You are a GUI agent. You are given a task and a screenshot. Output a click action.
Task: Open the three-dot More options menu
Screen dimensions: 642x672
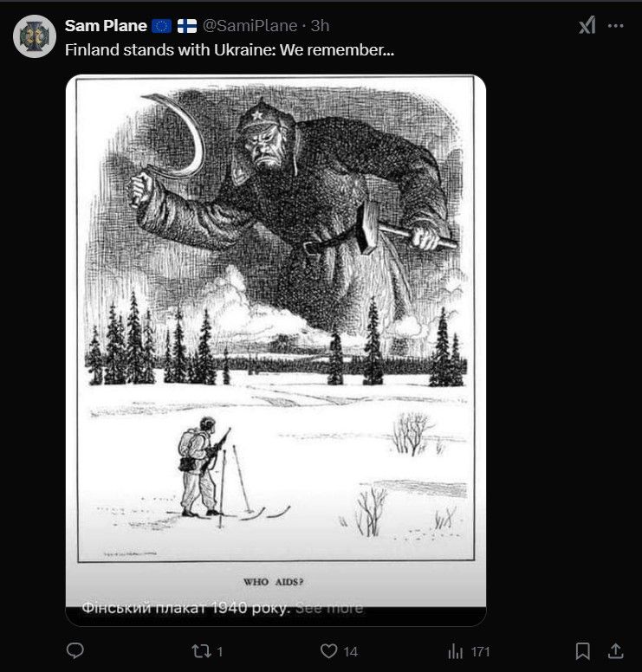pyautogui.click(x=616, y=26)
